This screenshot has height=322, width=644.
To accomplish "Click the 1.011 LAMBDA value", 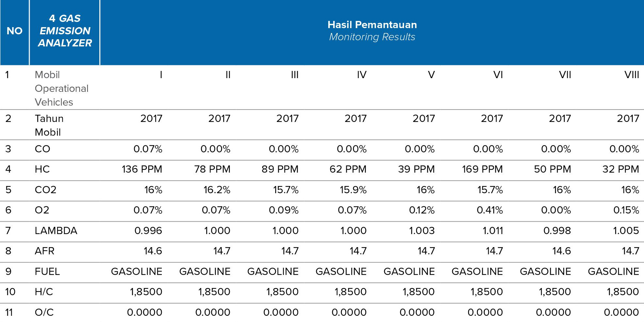I will 493,231.
